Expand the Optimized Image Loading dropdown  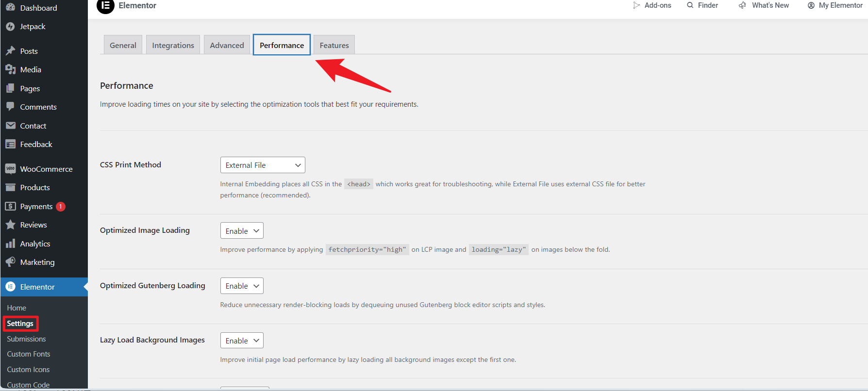(242, 231)
